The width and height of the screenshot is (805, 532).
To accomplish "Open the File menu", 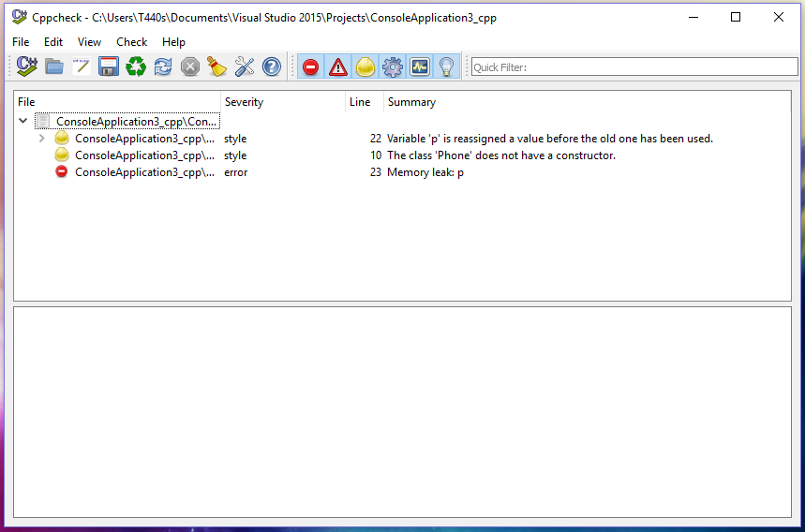I will click(x=21, y=42).
